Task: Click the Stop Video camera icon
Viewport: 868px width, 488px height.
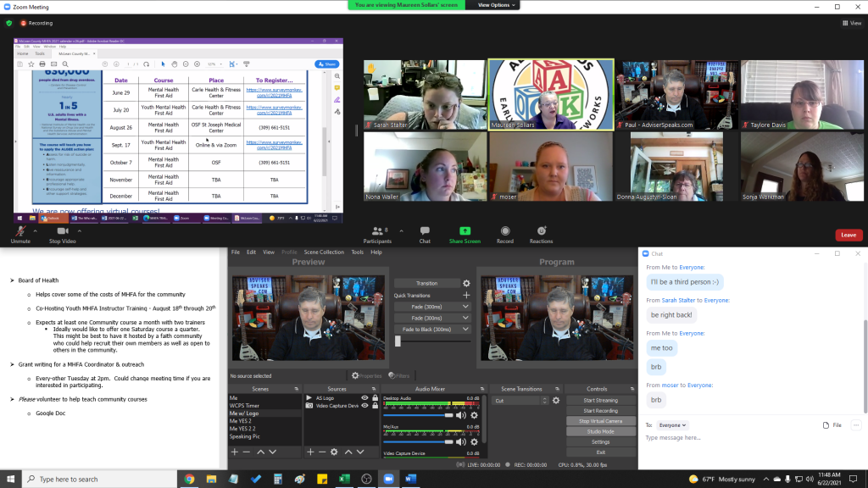Action: point(62,231)
